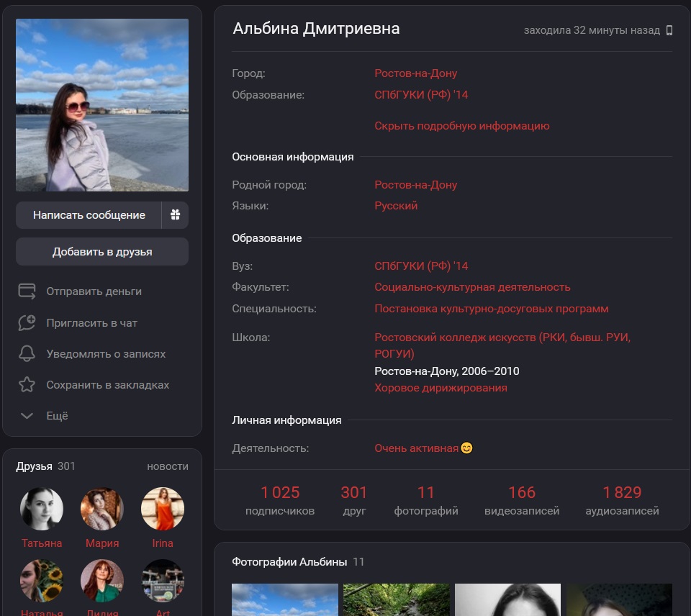Viewport: 691px width, 616px height.
Task: Click the заходила 32 минуты назад status
Action: 592,30
